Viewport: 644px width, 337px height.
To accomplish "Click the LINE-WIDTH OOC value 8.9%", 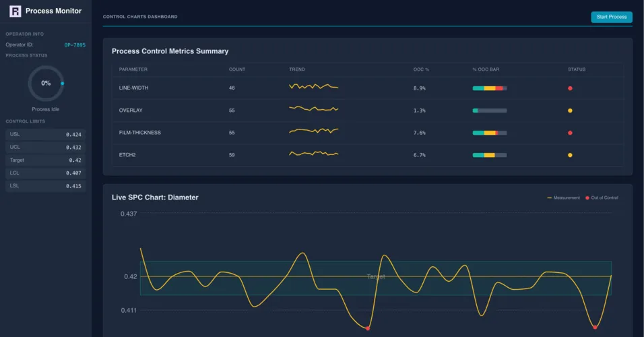I will click(x=419, y=88).
